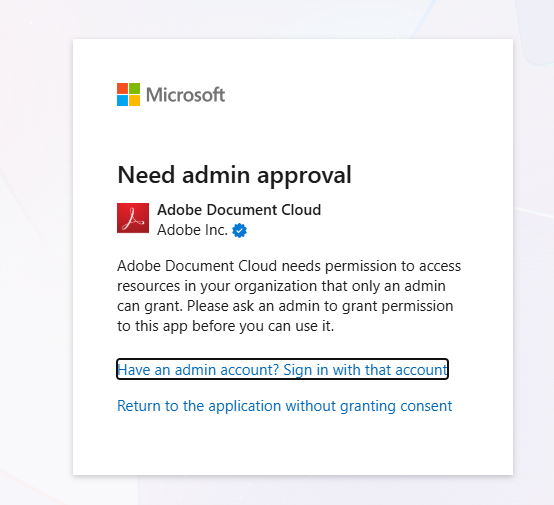Click the "resources in your organization" text line
This screenshot has width=554, height=505.
[281, 286]
